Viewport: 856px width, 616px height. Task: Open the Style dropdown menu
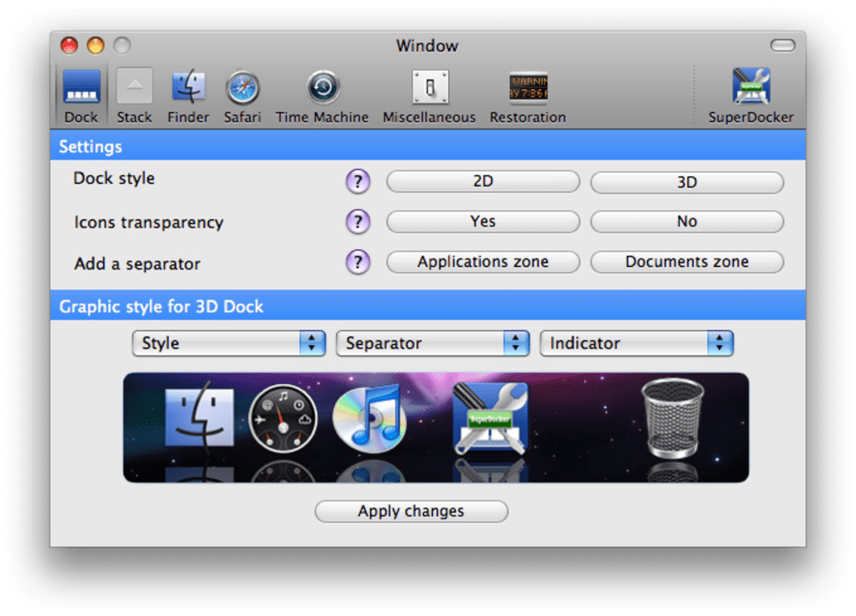click(x=229, y=343)
